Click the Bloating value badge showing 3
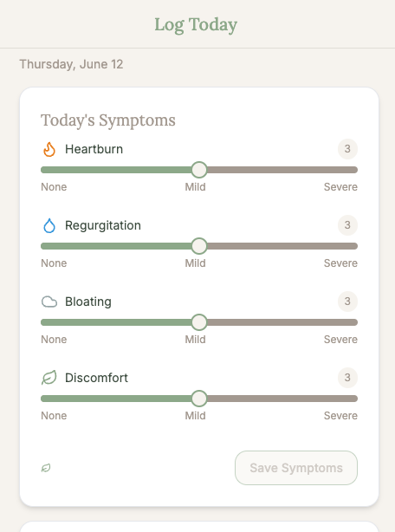This screenshot has height=532, width=395. [x=347, y=302]
